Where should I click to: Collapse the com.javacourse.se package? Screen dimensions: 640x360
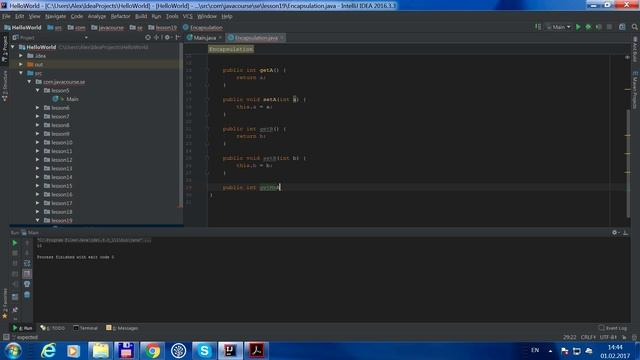click(x=29, y=82)
